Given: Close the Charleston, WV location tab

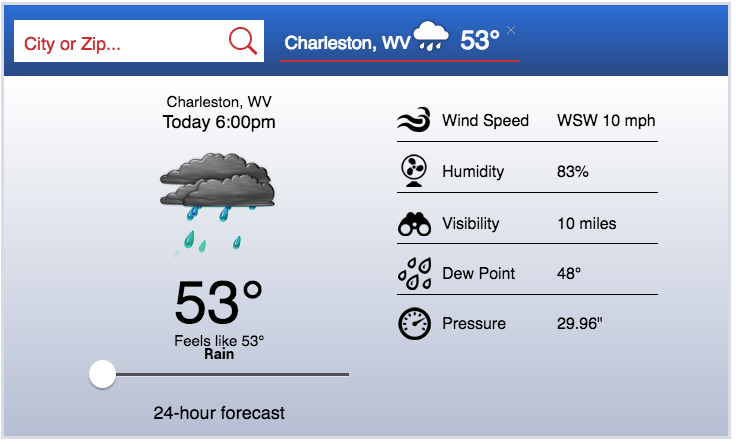Looking at the screenshot, I should [x=511, y=30].
